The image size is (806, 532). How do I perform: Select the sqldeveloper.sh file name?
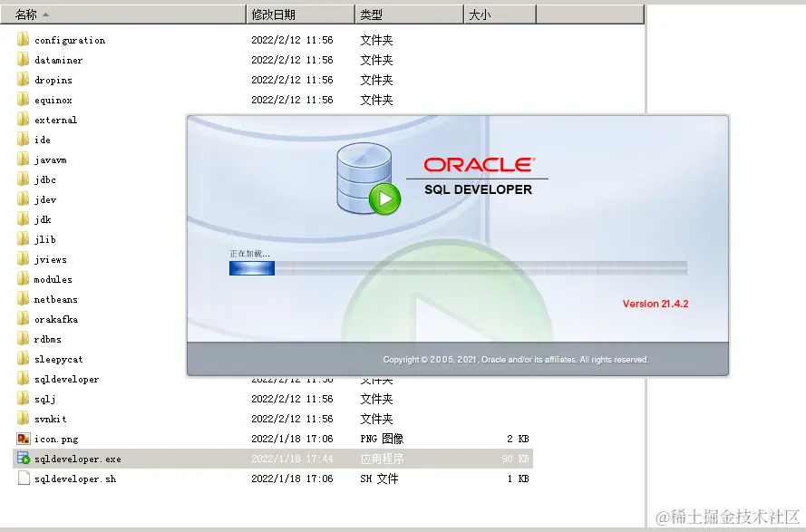coord(75,479)
